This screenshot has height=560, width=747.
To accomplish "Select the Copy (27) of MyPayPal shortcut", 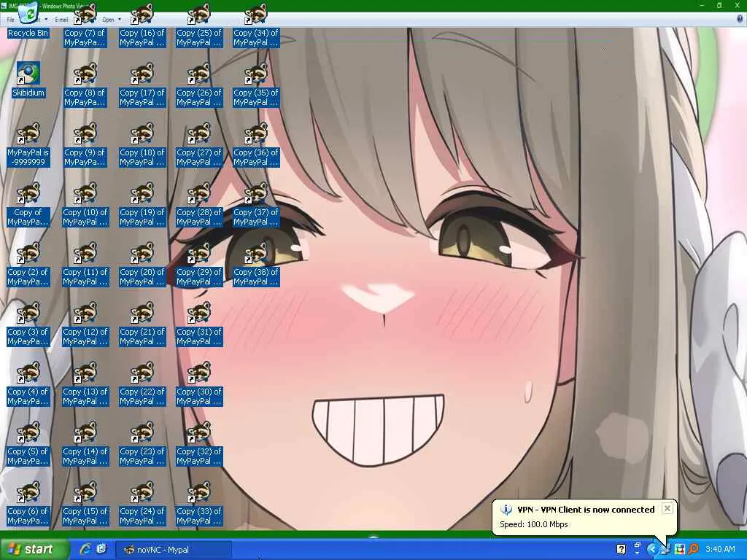I will click(x=199, y=144).
